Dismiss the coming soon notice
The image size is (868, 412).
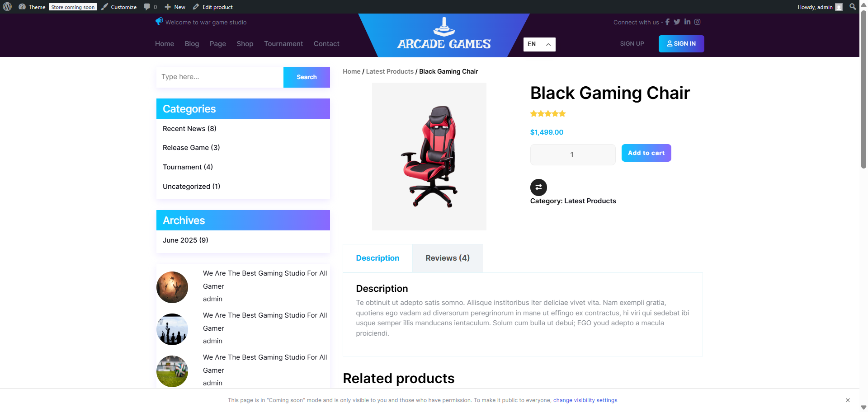(848, 400)
